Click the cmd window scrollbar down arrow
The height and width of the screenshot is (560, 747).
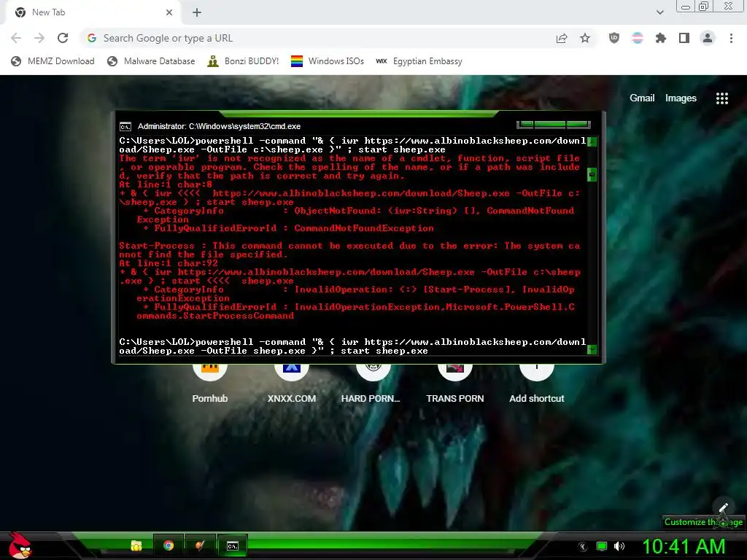click(592, 350)
